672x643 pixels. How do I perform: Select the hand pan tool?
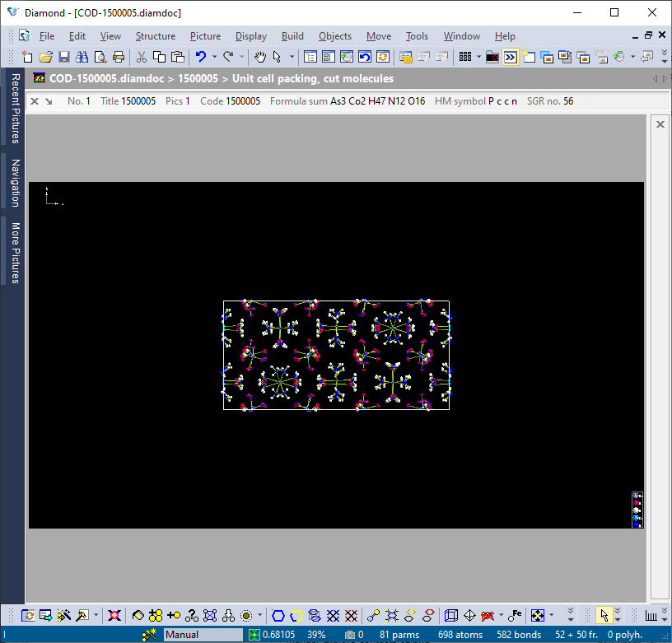(260, 56)
